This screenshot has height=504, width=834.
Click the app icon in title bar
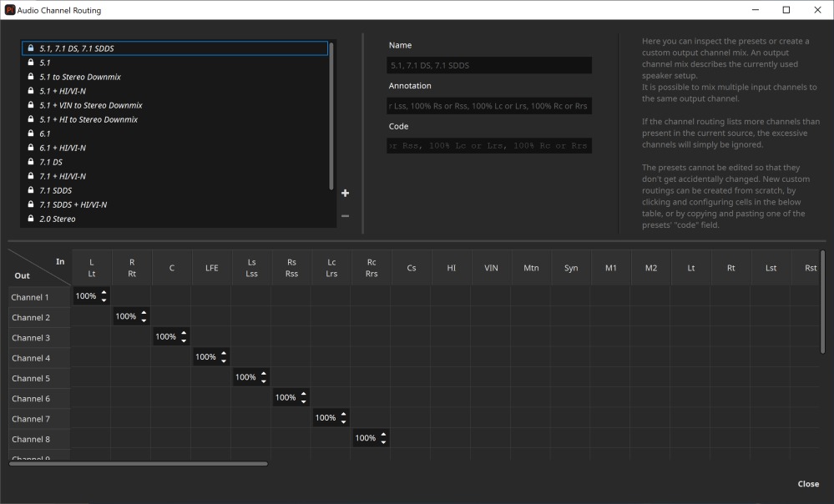(9, 9)
